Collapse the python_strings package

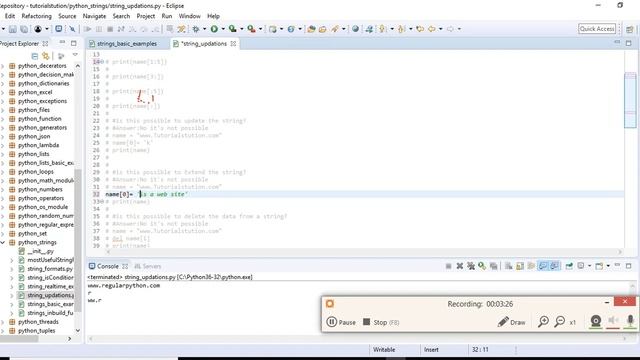(x=3, y=242)
